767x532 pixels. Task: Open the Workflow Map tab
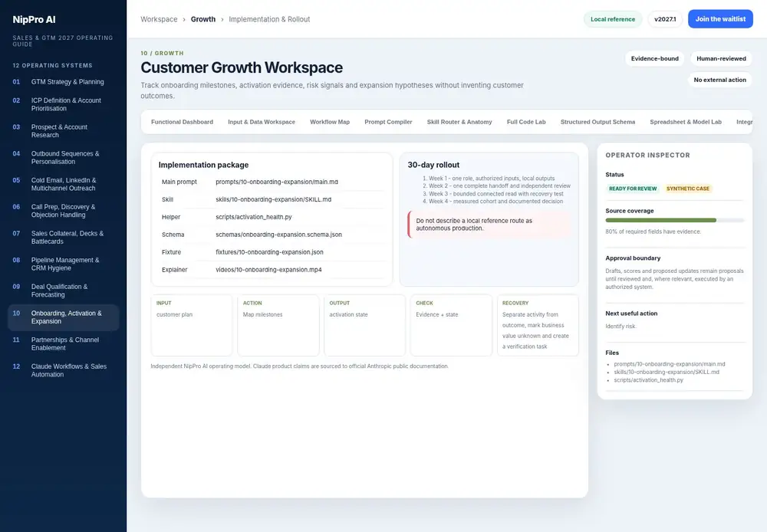[330, 122]
